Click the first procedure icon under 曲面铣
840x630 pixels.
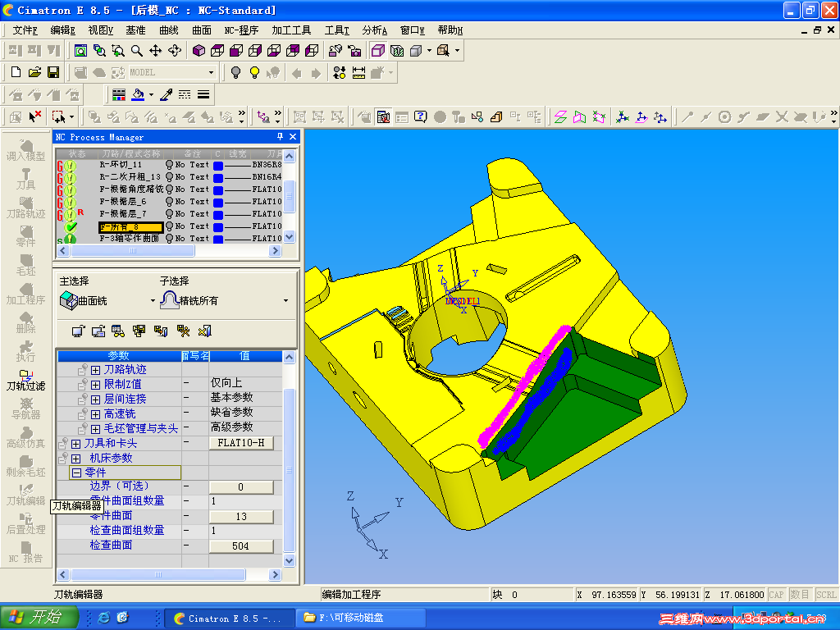pyautogui.click(x=78, y=331)
